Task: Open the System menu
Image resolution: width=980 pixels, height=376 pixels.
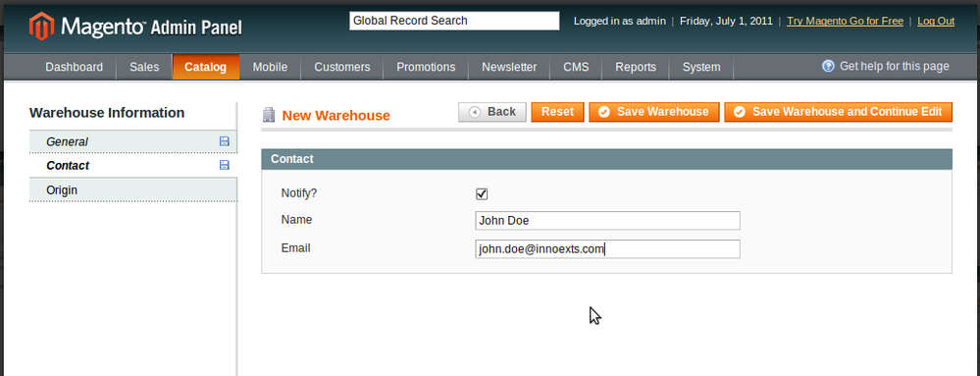Action: (x=701, y=67)
